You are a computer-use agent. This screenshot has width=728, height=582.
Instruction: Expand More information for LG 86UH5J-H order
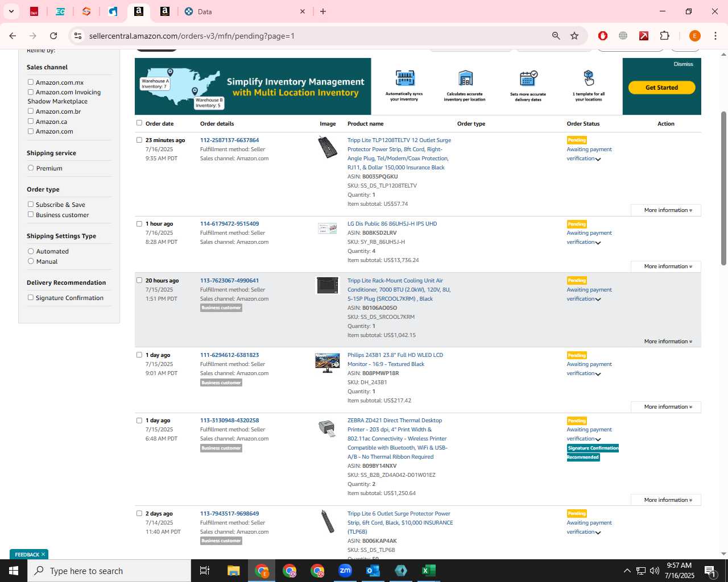coord(665,267)
